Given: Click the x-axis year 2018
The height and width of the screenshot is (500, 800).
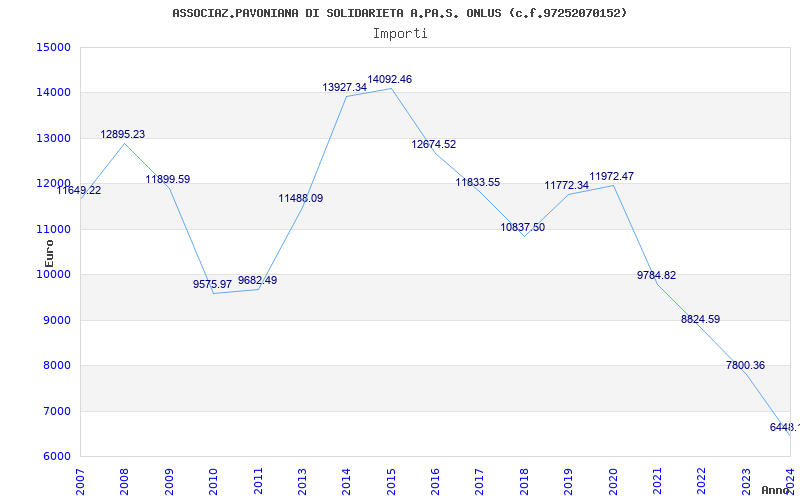Looking at the screenshot, I should (x=524, y=481).
